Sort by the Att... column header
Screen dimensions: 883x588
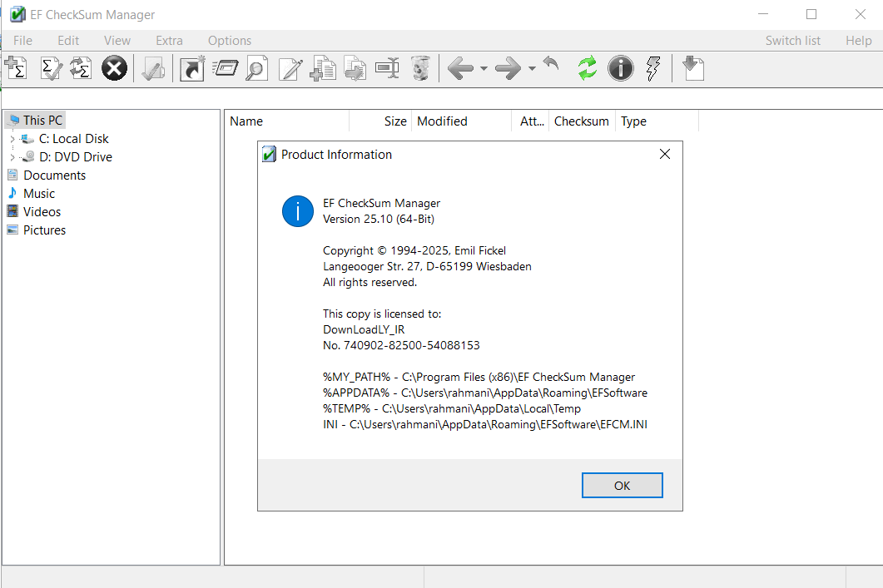pos(530,121)
